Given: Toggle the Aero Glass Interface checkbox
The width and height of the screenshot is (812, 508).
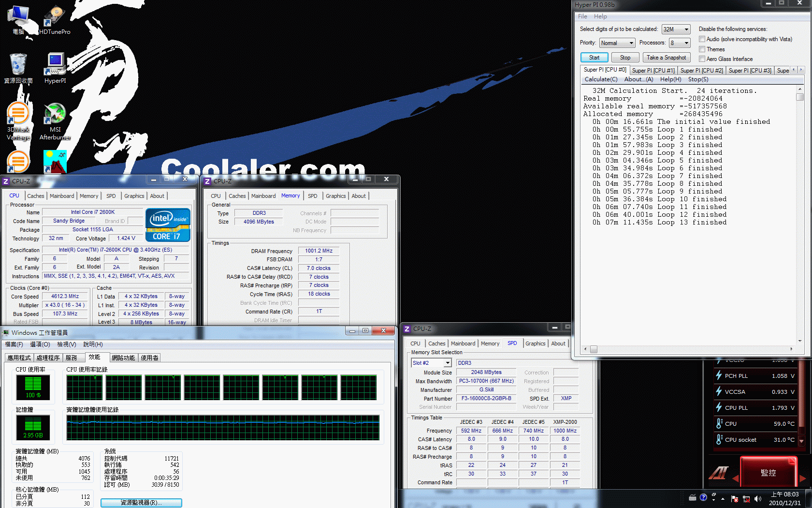Looking at the screenshot, I should coord(702,59).
